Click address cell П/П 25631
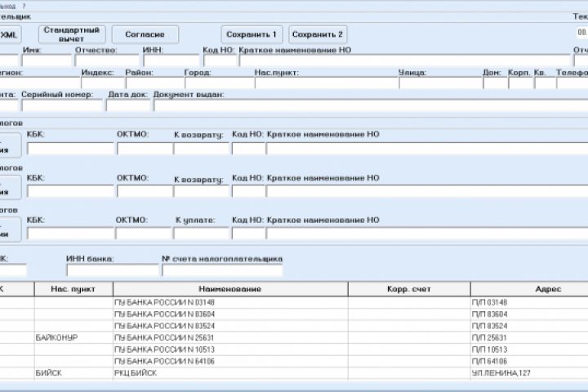 tap(529, 337)
